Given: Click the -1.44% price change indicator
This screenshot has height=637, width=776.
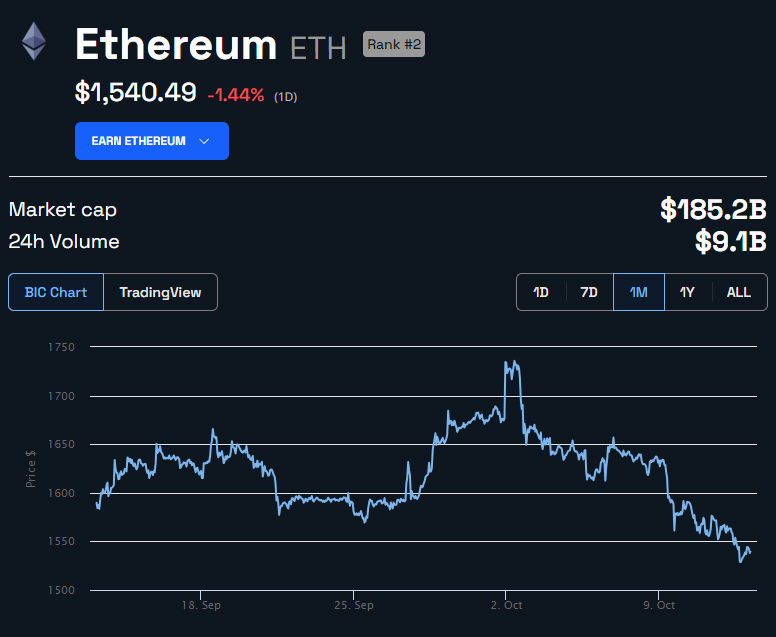Looking at the screenshot, I should (236, 95).
